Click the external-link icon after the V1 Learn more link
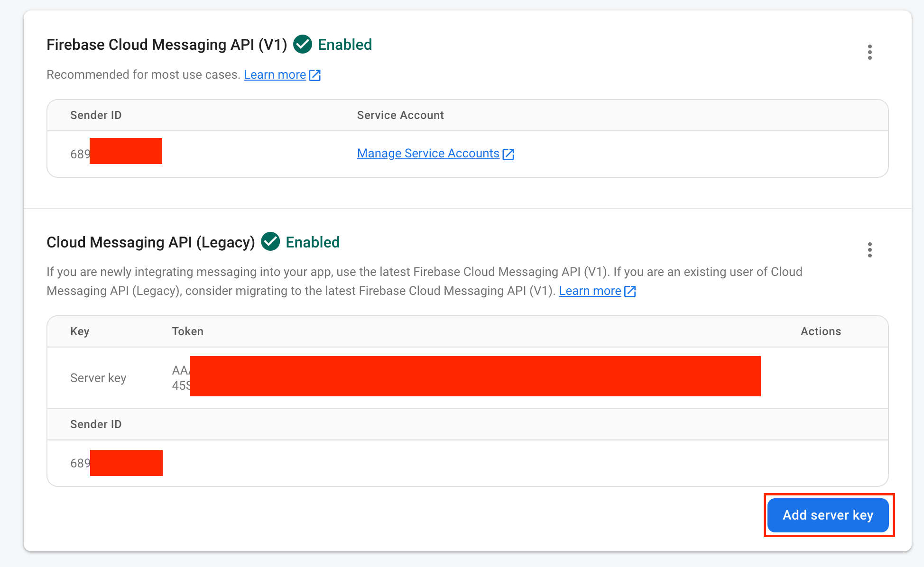 (315, 75)
